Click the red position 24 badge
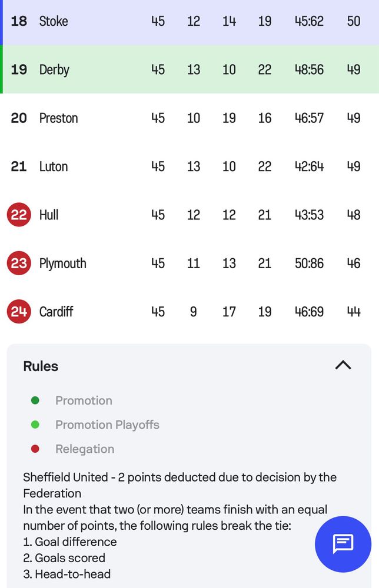Viewport: 379px width, 588px height. [x=19, y=311]
